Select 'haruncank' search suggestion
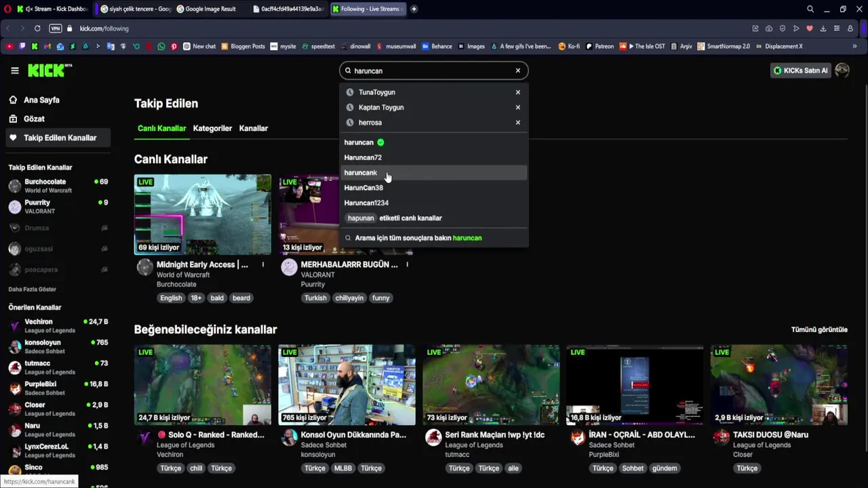Image resolution: width=868 pixels, height=488 pixels. (433, 173)
